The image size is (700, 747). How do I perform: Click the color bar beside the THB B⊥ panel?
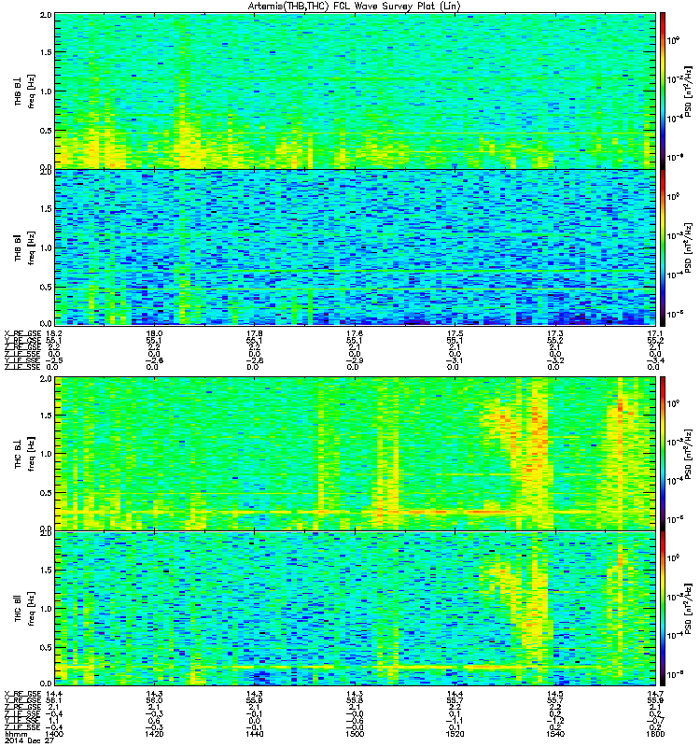point(663,91)
